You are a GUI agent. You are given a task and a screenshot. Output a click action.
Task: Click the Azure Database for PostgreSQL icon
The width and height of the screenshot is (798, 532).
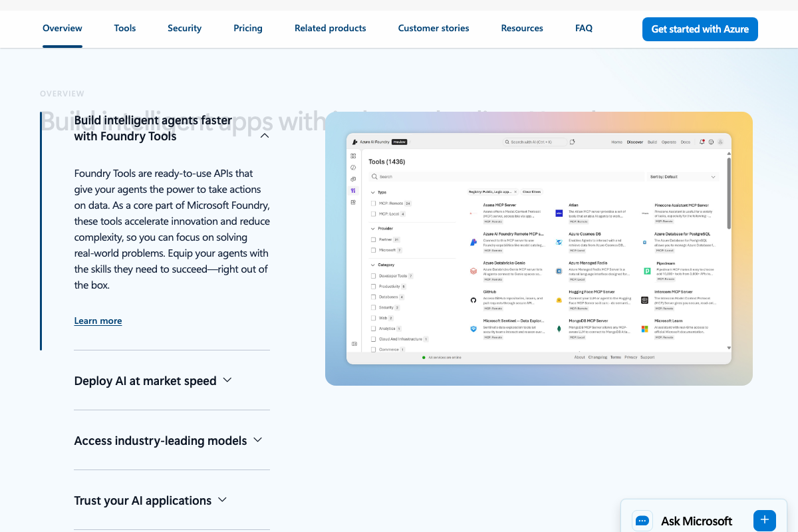[x=644, y=242]
